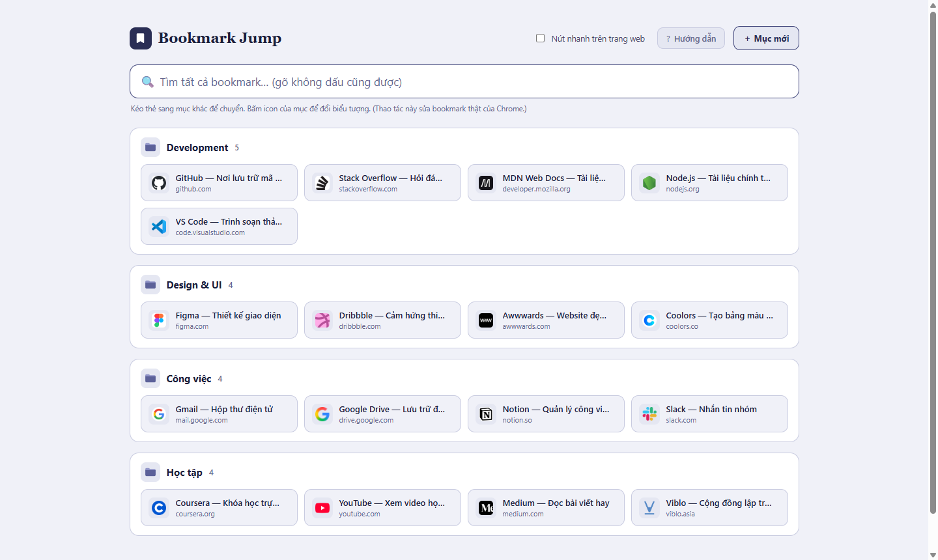Select the Design & UI folder title
This screenshot has height=560, width=938.
coord(194,285)
